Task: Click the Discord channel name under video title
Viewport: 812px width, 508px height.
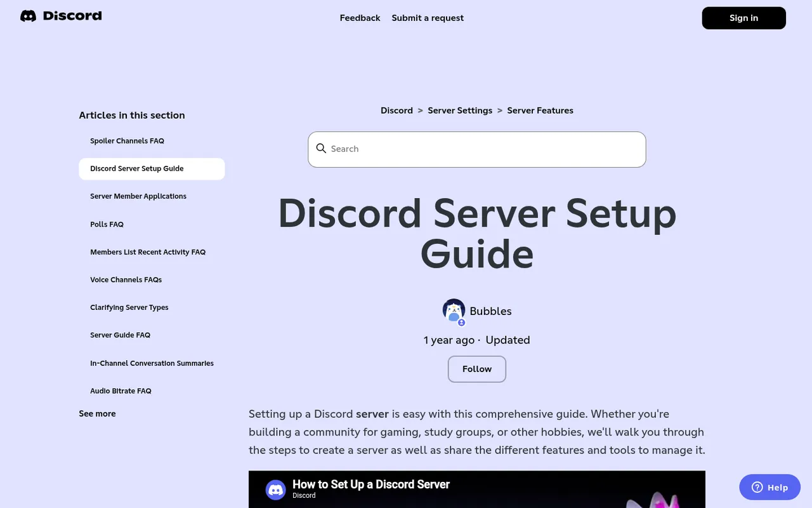Action: [304, 496]
